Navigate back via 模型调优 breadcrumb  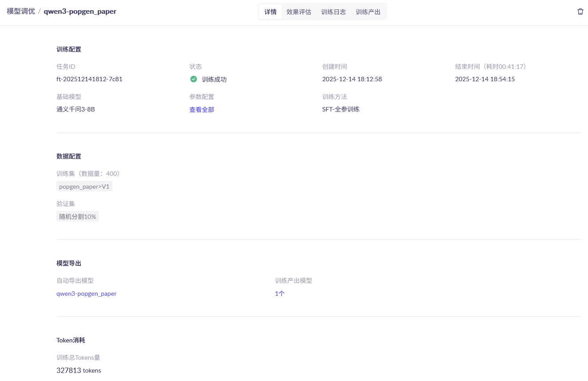21,12
